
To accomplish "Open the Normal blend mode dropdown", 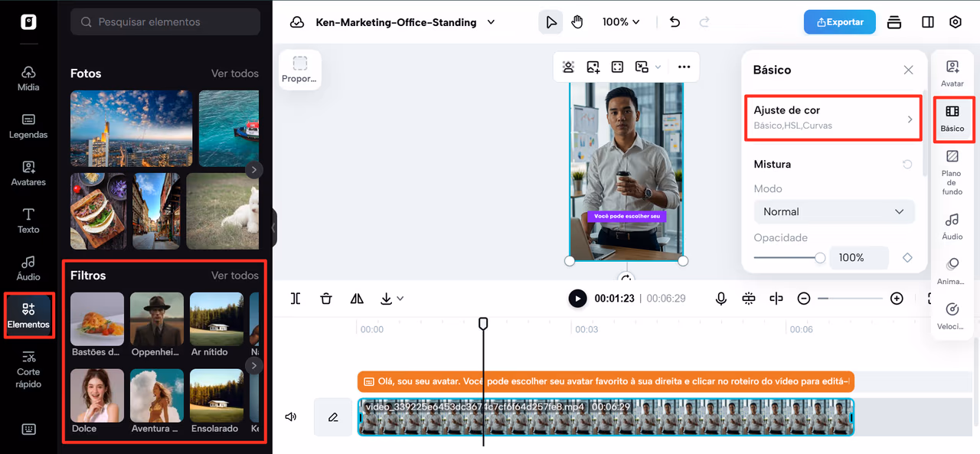I will pos(834,211).
